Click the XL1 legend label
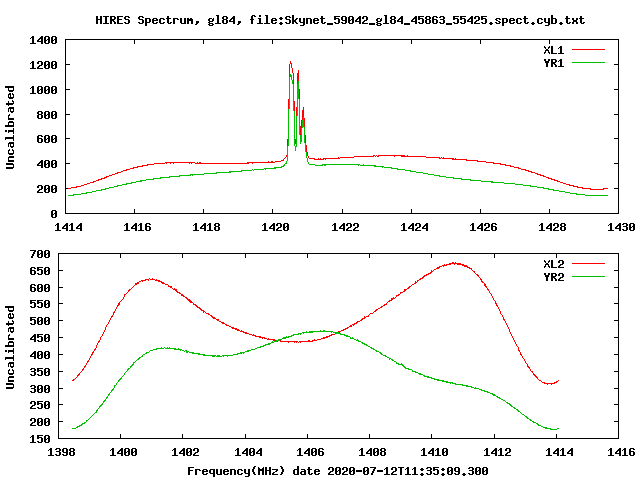 pyautogui.click(x=553, y=50)
